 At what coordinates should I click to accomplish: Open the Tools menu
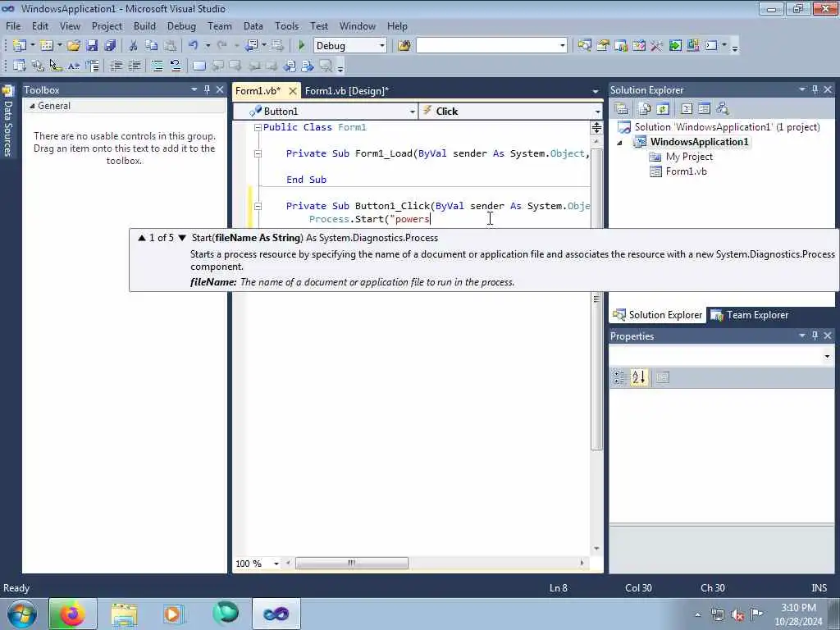(x=286, y=25)
